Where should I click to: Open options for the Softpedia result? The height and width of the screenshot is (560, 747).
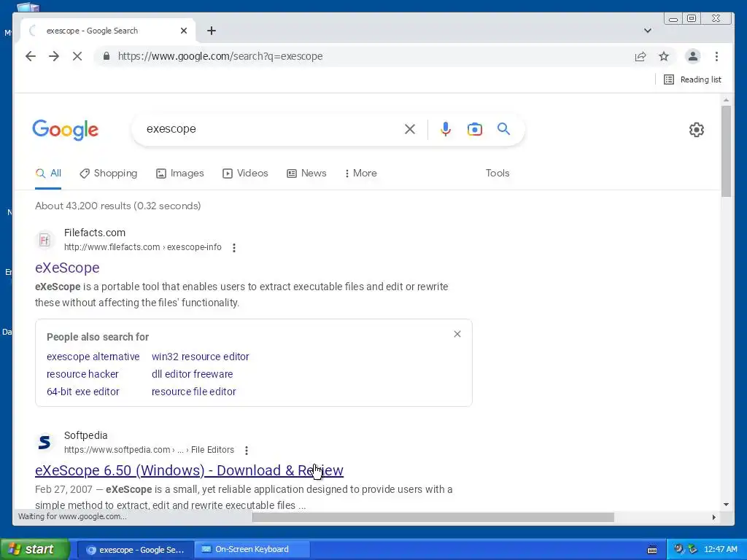point(247,451)
